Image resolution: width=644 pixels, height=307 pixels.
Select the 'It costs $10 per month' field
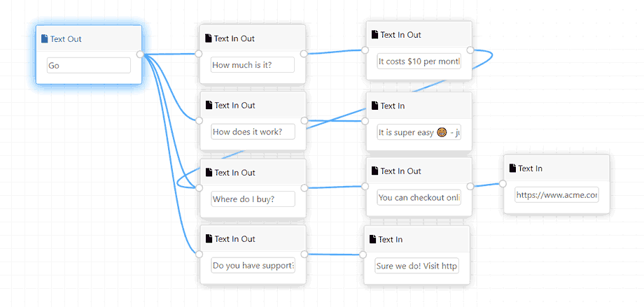click(419, 62)
